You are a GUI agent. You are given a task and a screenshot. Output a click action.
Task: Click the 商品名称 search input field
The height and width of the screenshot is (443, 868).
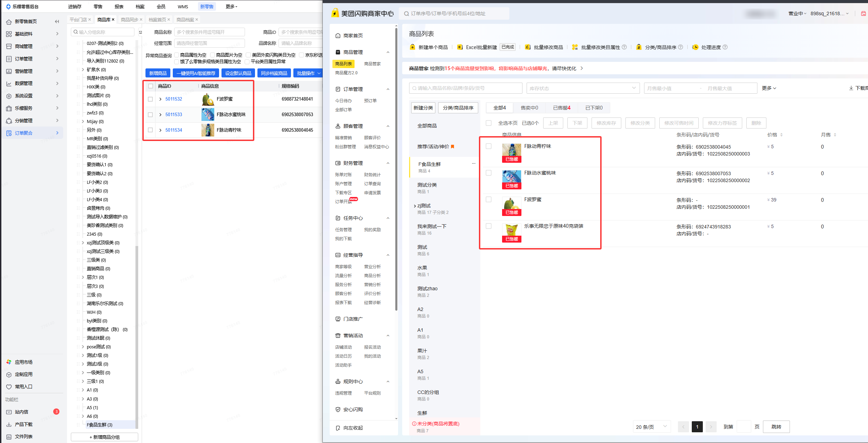click(x=209, y=32)
